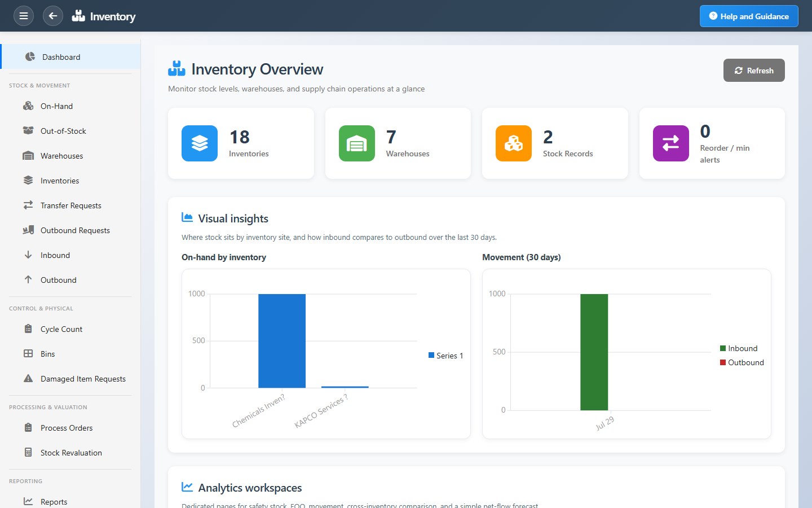Screen dimensions: 812x508
Task: Click the On-Hand cubes icon
Action: (28, 106)
